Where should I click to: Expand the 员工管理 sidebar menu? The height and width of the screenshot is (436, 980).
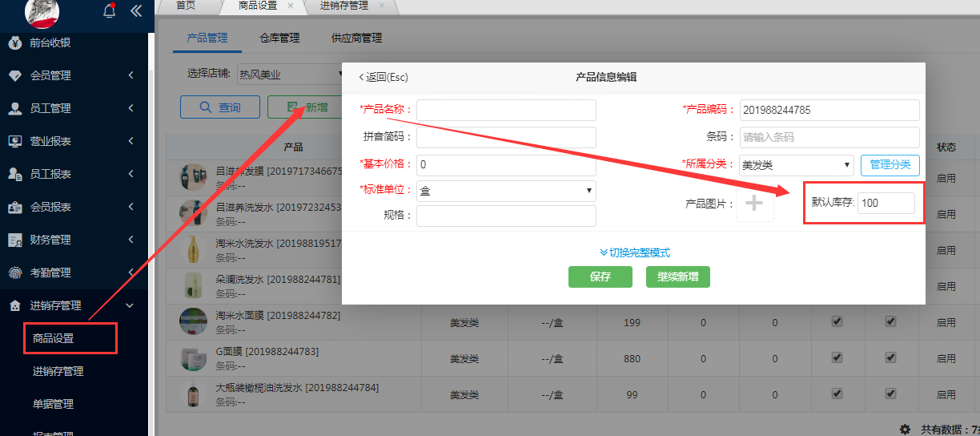pyautogui.click(x=131, y=108)
